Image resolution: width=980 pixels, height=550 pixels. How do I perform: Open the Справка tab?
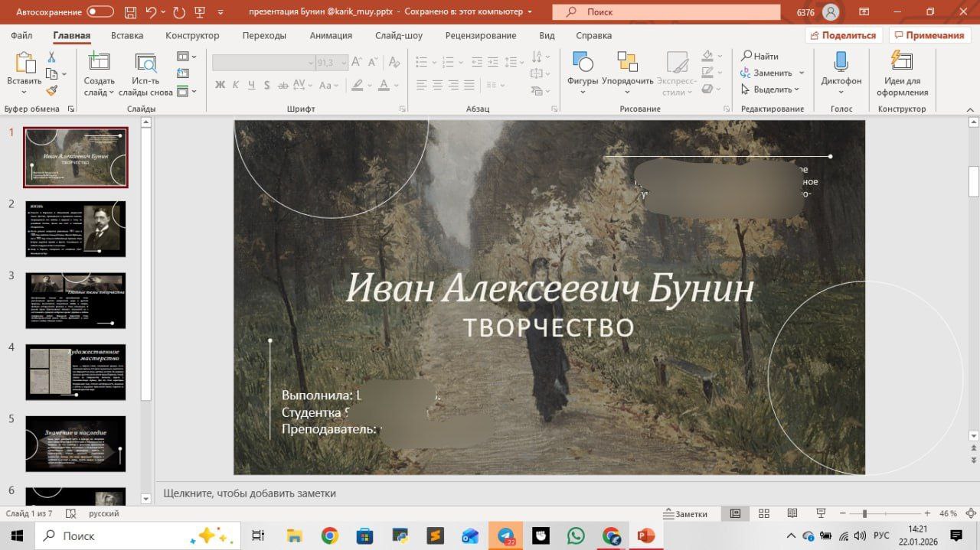[593, 35]
